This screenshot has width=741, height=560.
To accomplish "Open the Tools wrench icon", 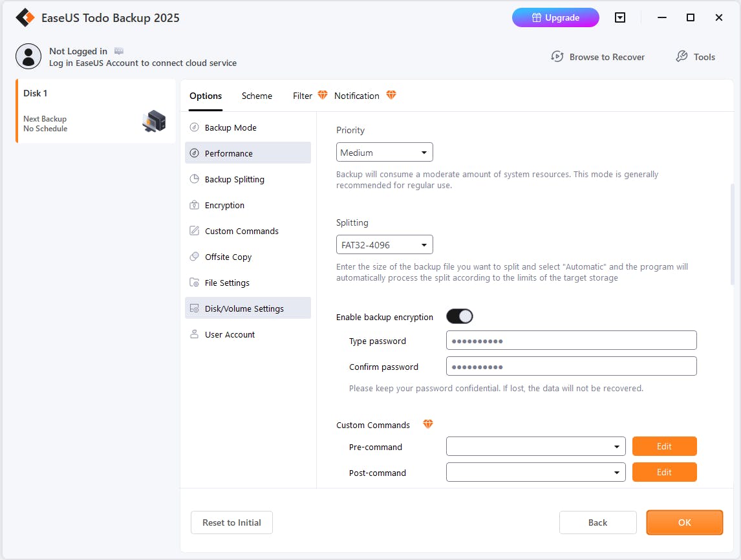I will tap(682, 56).
